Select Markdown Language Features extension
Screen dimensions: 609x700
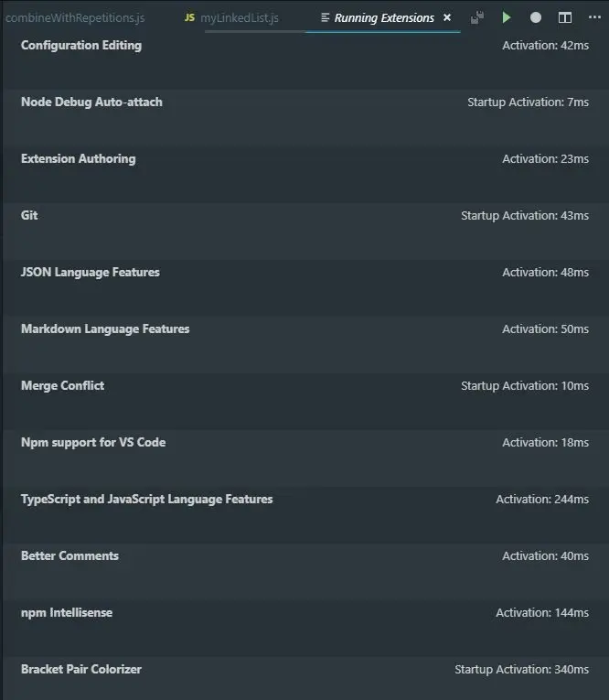tap(305, 345)
